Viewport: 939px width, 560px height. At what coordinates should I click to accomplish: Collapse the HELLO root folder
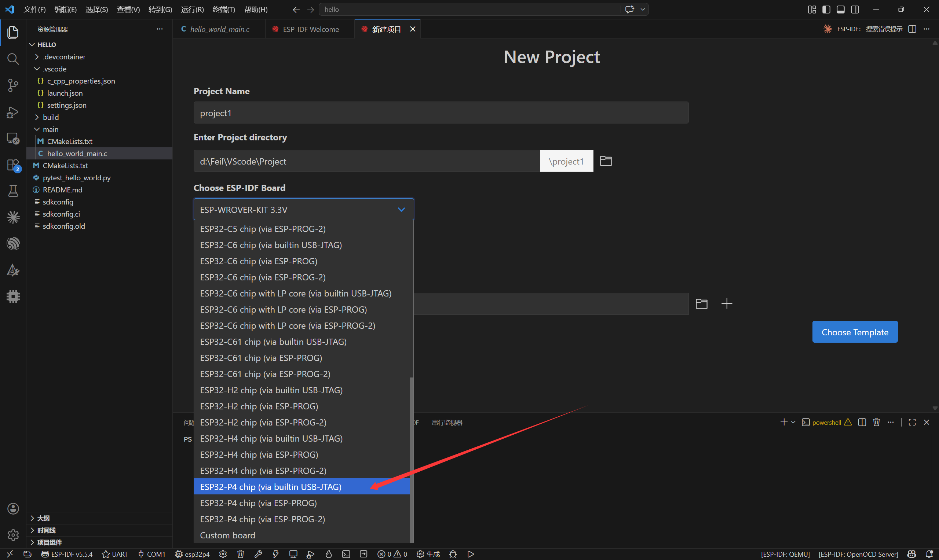point(99,44)
